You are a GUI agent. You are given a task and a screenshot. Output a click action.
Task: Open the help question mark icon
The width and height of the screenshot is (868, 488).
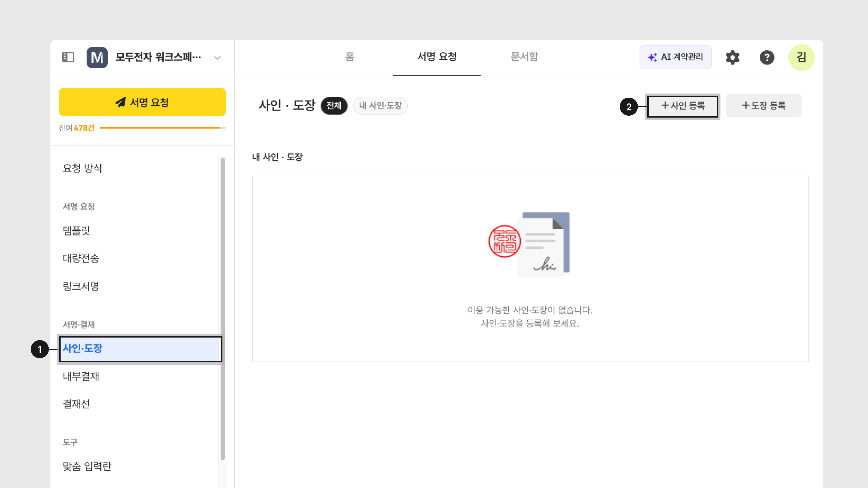[x=767, y=57]
